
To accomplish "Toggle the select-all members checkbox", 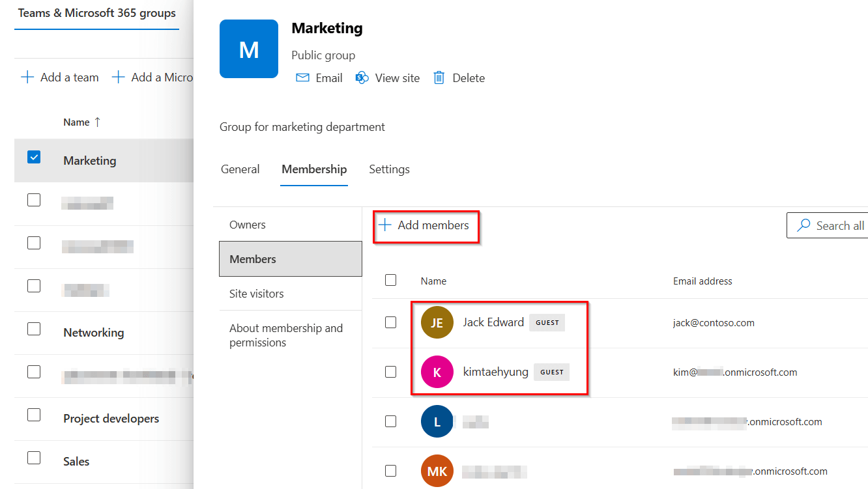I will (x=390, y=280).
